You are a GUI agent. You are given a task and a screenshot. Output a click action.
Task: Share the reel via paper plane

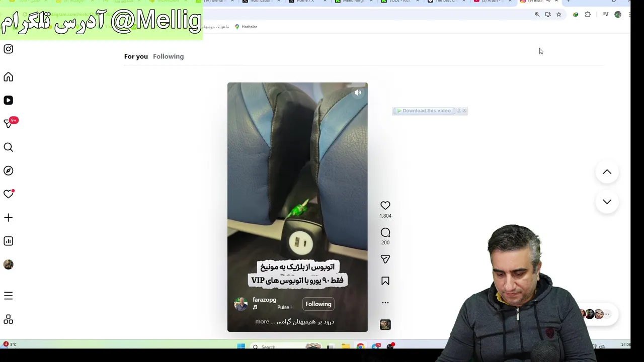coord(385,259)
